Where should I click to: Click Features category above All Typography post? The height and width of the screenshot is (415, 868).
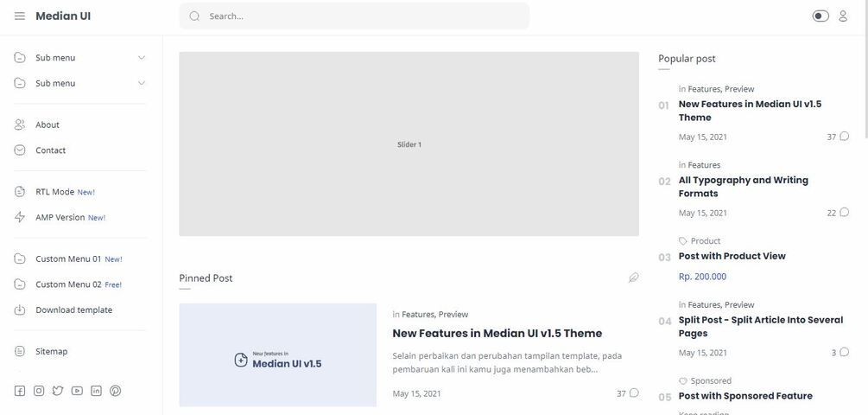[x=704, y=165]
